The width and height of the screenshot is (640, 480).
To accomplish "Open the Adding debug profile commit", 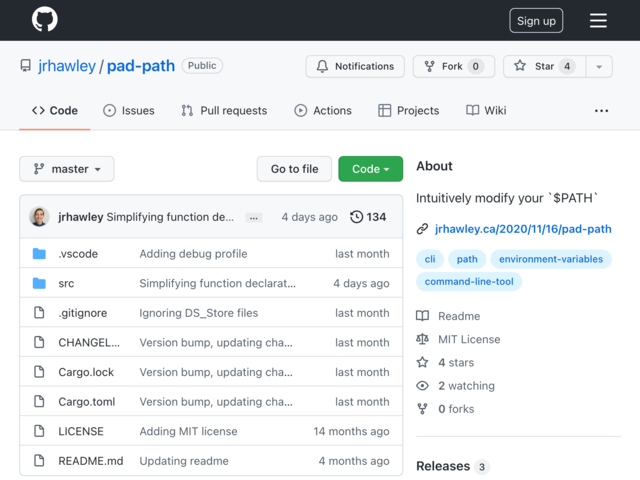I will [x=193, y=254].
